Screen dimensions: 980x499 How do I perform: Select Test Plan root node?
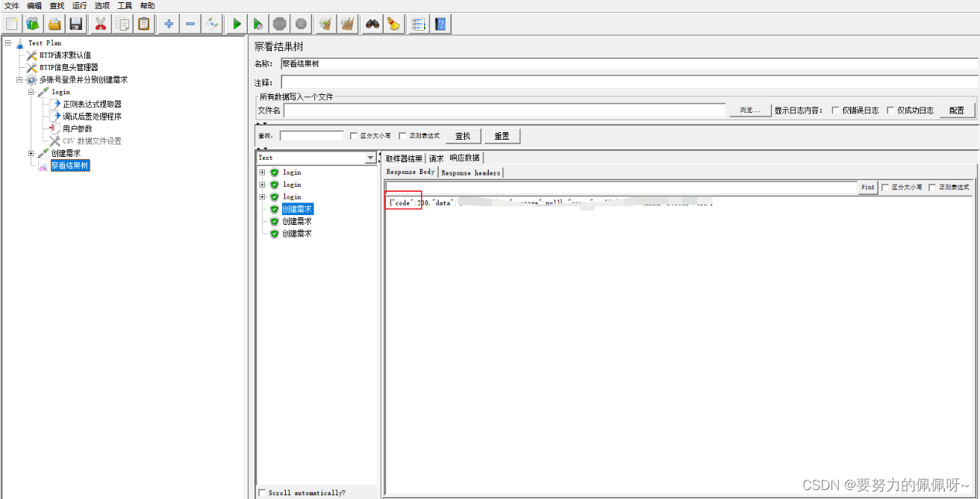click(45, 43)
